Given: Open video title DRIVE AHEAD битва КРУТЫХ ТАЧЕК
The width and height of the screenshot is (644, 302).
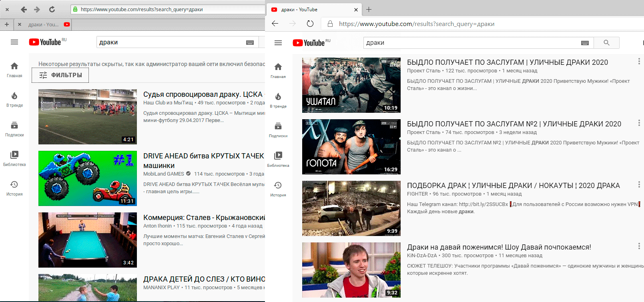Looking at the screenshot, I should [203, 156].
